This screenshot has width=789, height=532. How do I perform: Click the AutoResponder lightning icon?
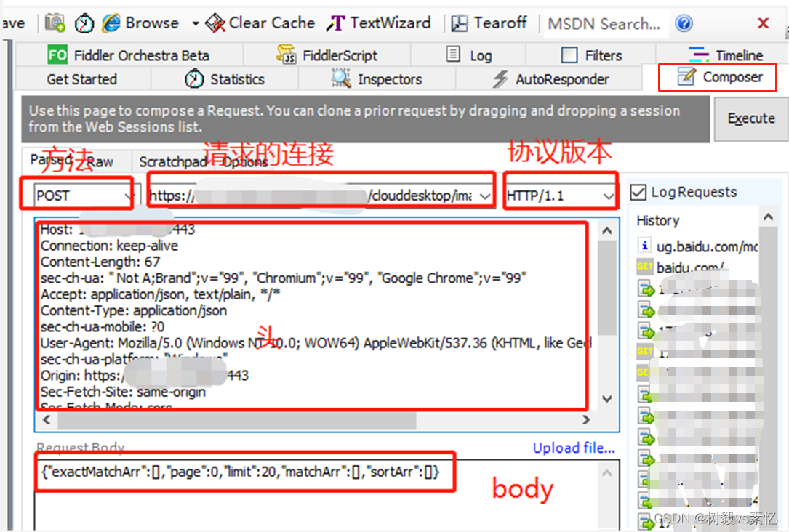[x=500, y=79]
